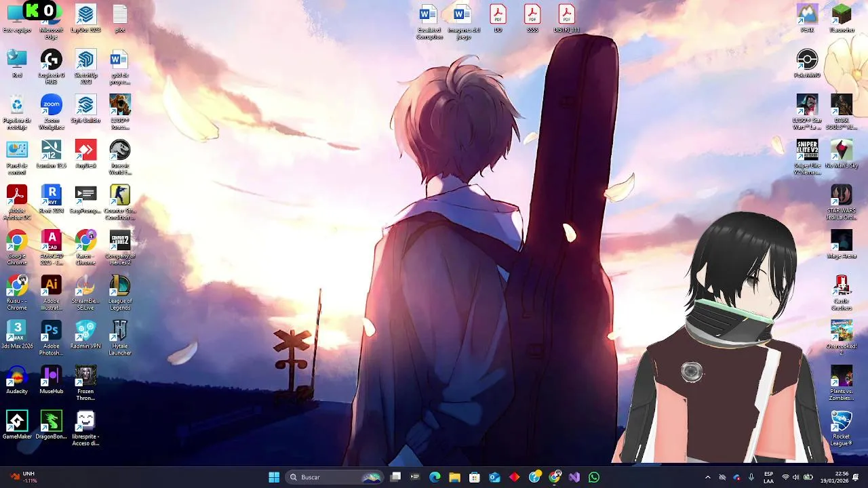The image size is (868, 488).
Task: Select the League of Legends icon
Action: click(x=120, y=293)
